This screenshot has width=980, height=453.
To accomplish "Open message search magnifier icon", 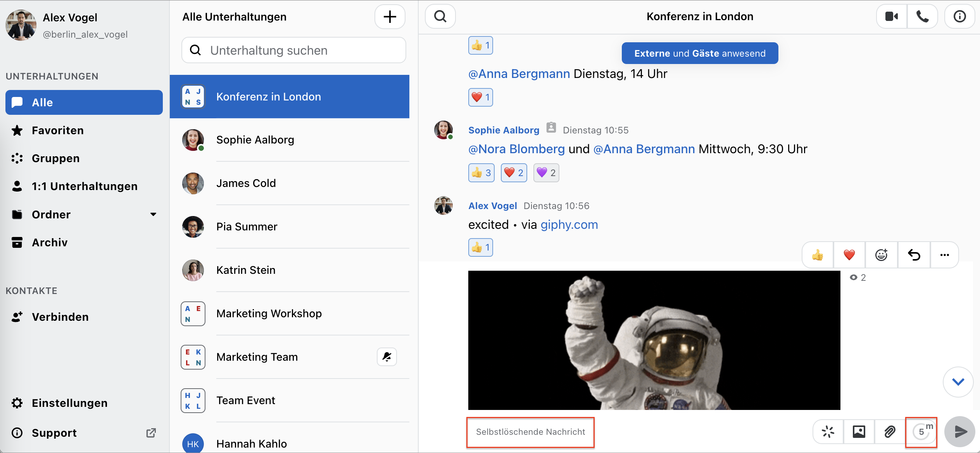I will (x=440, y=17).
